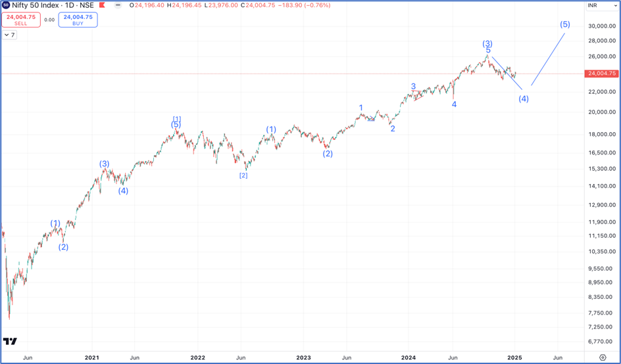Screen dimensions: 621x364
Task: Click the 11,900.00 price axis label
Action: tap(601, 222)
